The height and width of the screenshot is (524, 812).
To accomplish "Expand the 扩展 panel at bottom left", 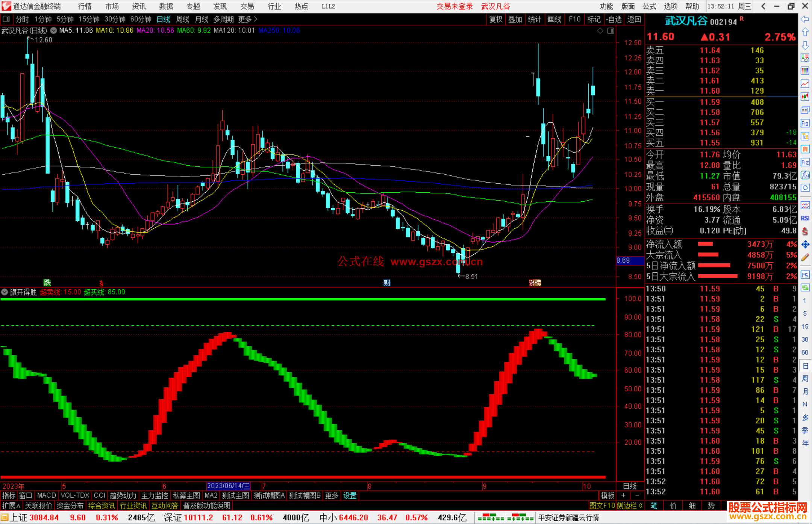I will coord(11,506).
